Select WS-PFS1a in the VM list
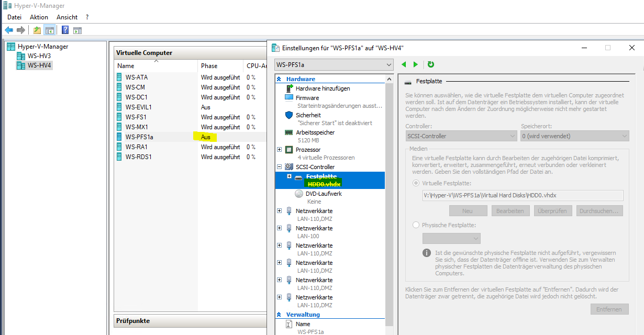 point(139,137)
